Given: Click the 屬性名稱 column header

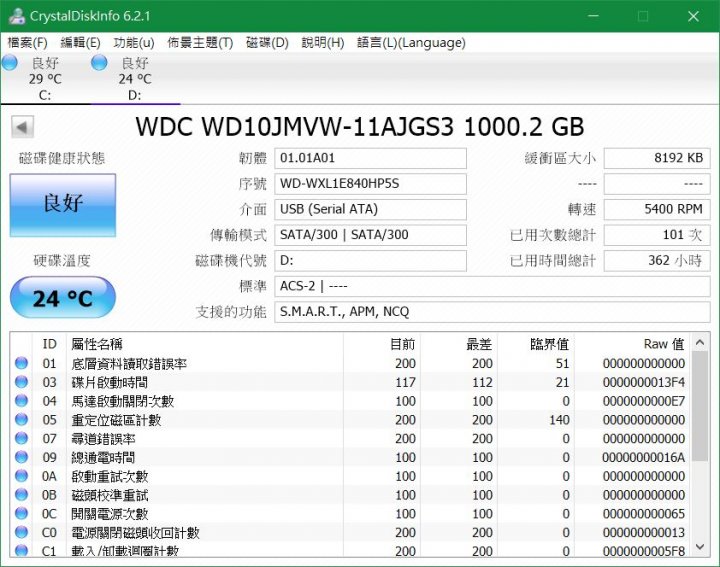Looking at the screenshot, I should pos(205,344).
